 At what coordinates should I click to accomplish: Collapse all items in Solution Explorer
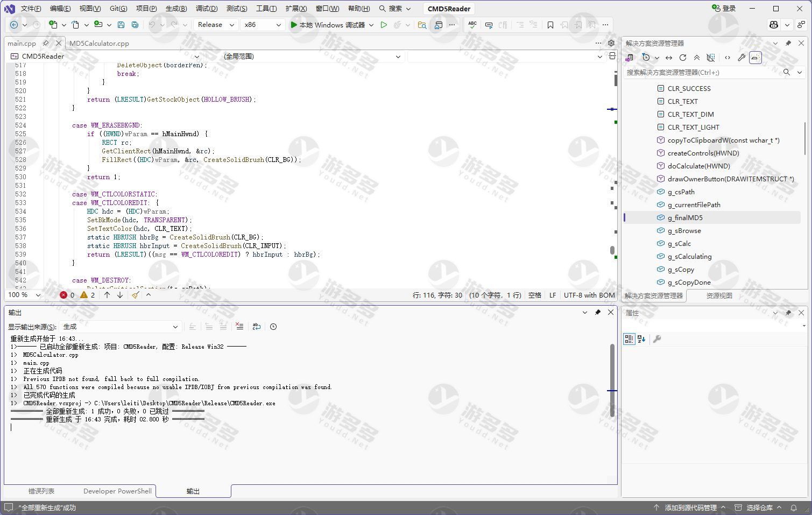click(697, 58)
